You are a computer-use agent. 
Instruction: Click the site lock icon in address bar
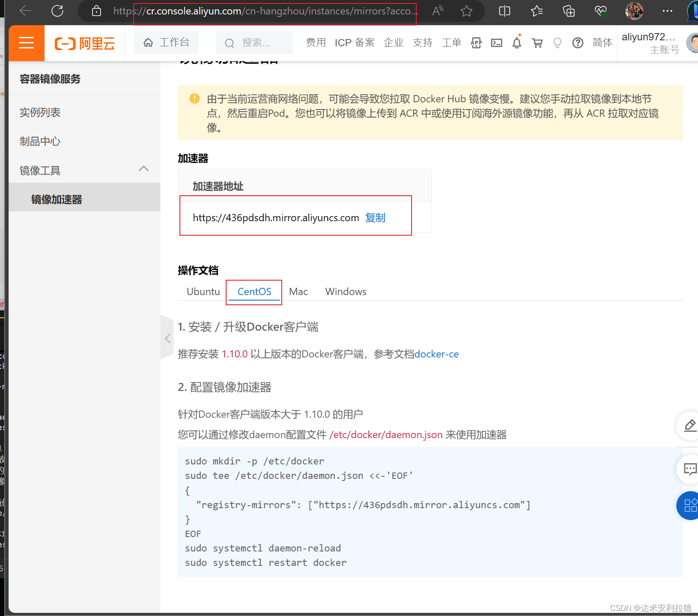click(97, 11)
